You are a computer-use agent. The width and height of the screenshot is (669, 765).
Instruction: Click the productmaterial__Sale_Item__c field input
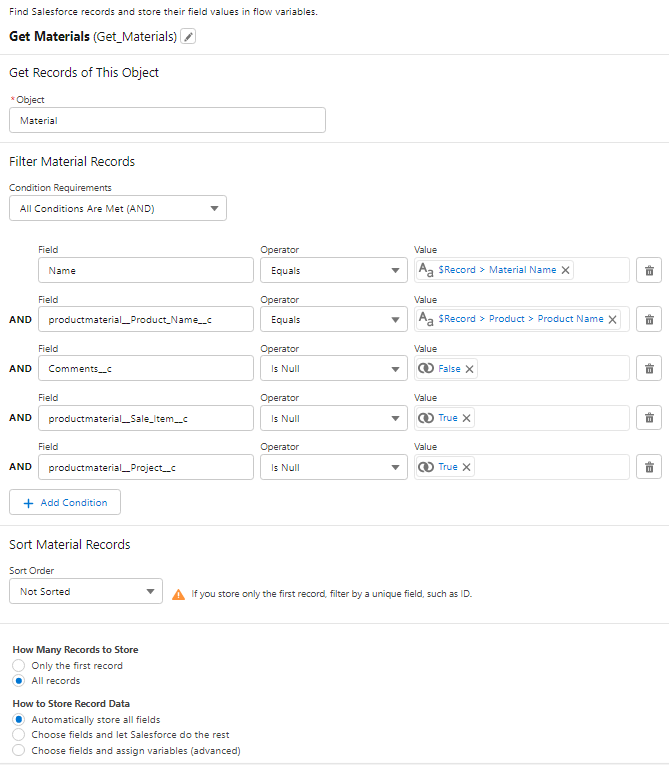click(146, 418)
